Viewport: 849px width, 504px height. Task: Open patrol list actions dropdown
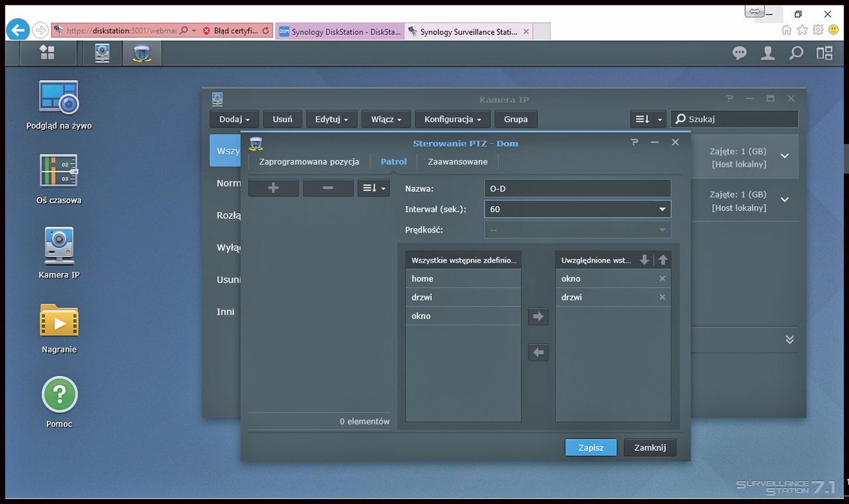pyautogui.click(x=374, y=188)
